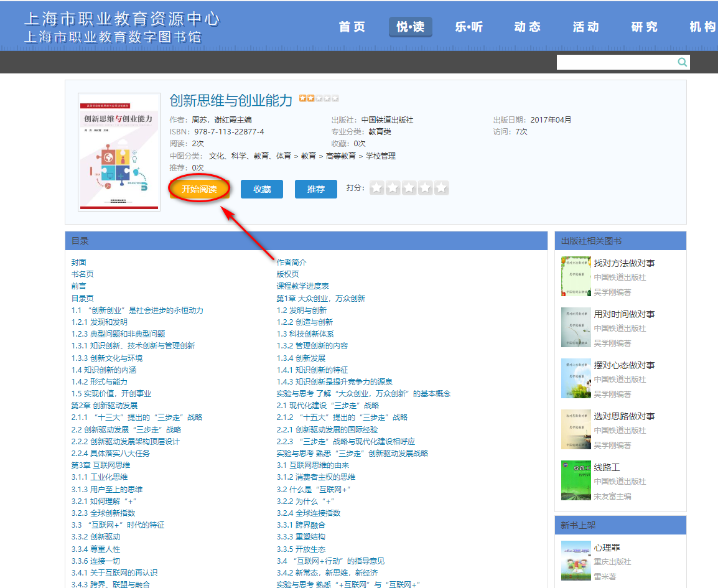This screenshot has width=718, height=588.
Task: Switch to the 动态 navigation item
Action: (527, 27)
